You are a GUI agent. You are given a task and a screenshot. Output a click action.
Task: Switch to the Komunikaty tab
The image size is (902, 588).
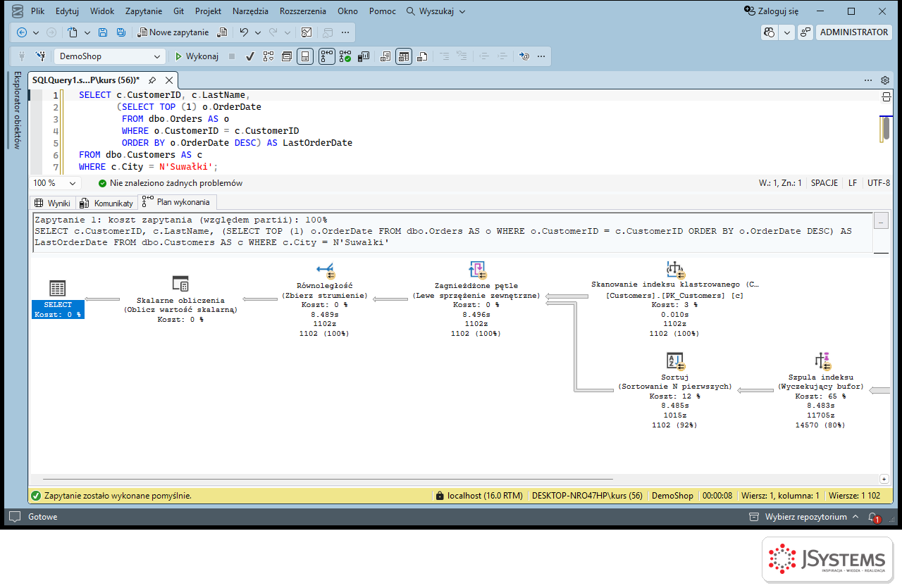pos(106,203)
